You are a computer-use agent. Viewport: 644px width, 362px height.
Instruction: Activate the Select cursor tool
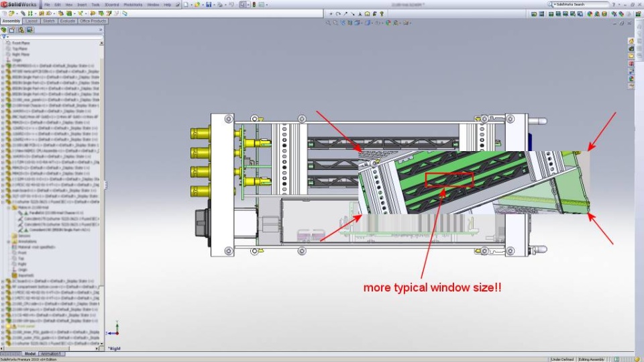[x=243, y=5]
